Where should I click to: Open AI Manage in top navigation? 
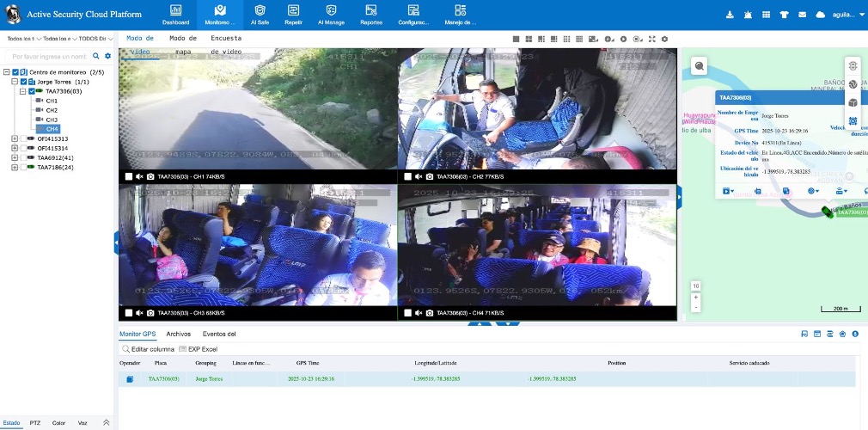point(331,15)
